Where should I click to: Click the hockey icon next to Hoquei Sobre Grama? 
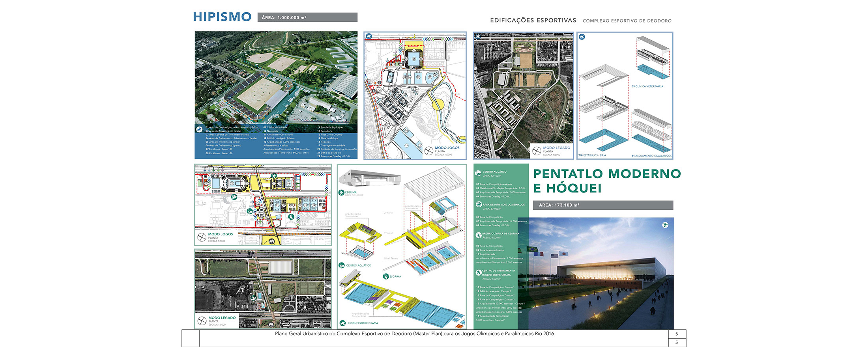tap(342, 323)
